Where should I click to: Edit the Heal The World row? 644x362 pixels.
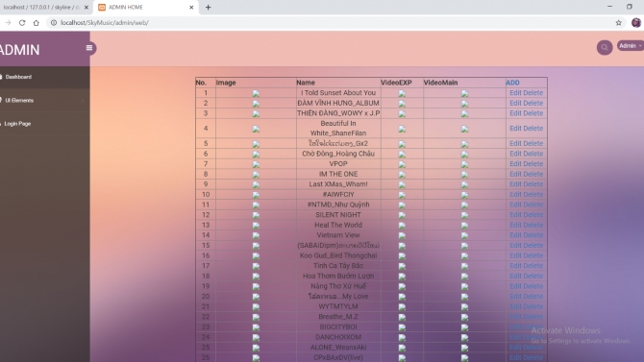515,225
